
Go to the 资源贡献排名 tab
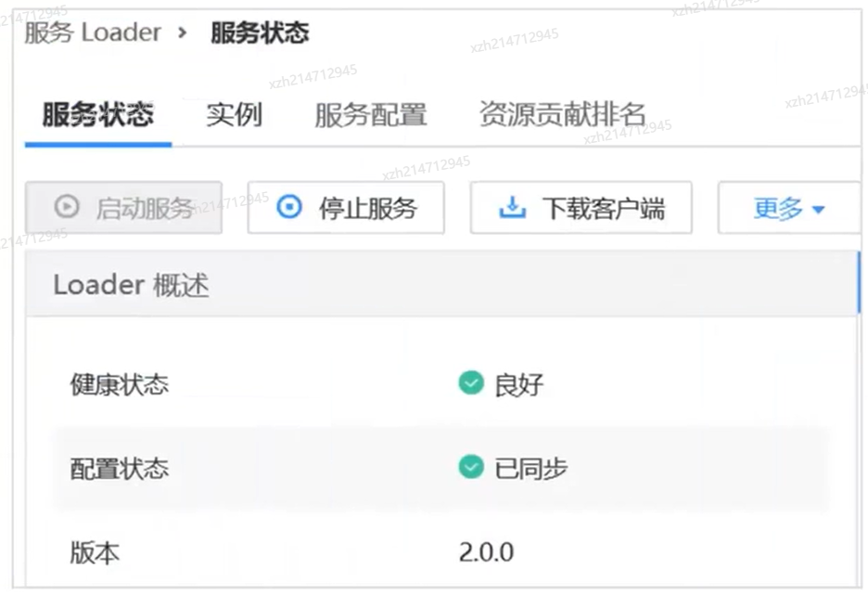[562, 115]
